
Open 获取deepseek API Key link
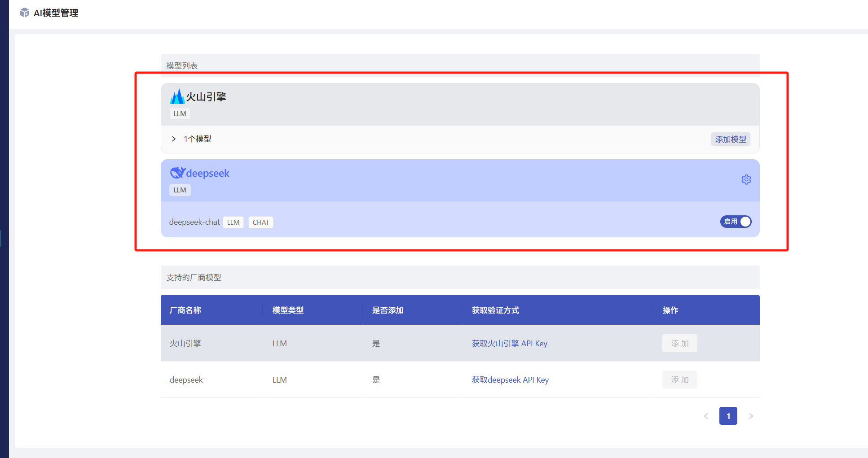510,379
